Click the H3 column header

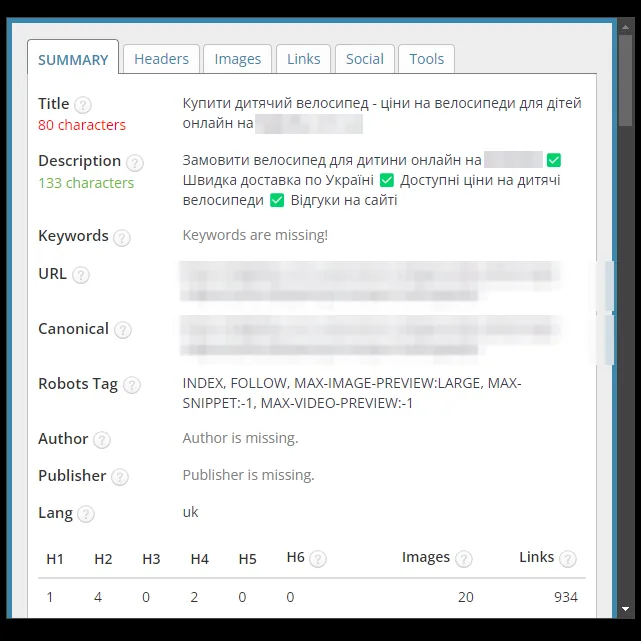tap(151, 559)
